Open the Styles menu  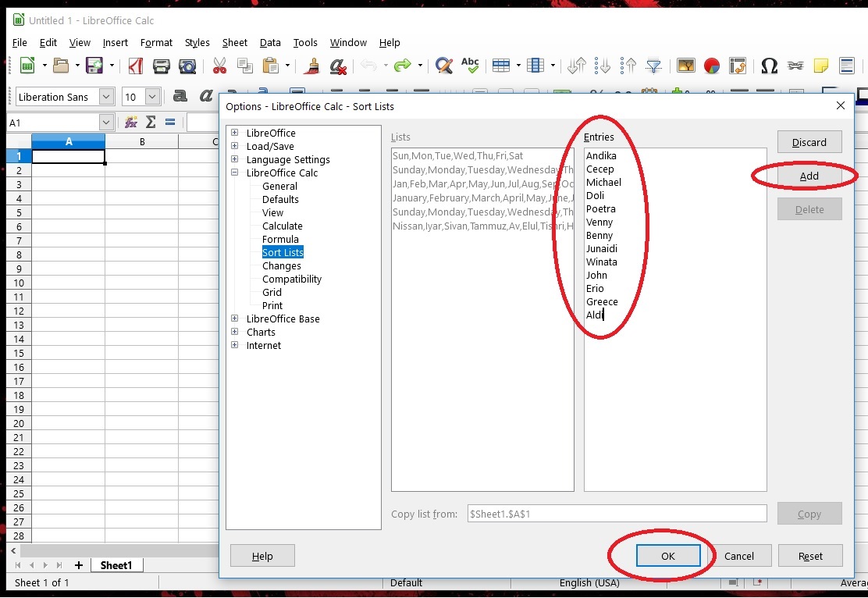pos(197,43)
